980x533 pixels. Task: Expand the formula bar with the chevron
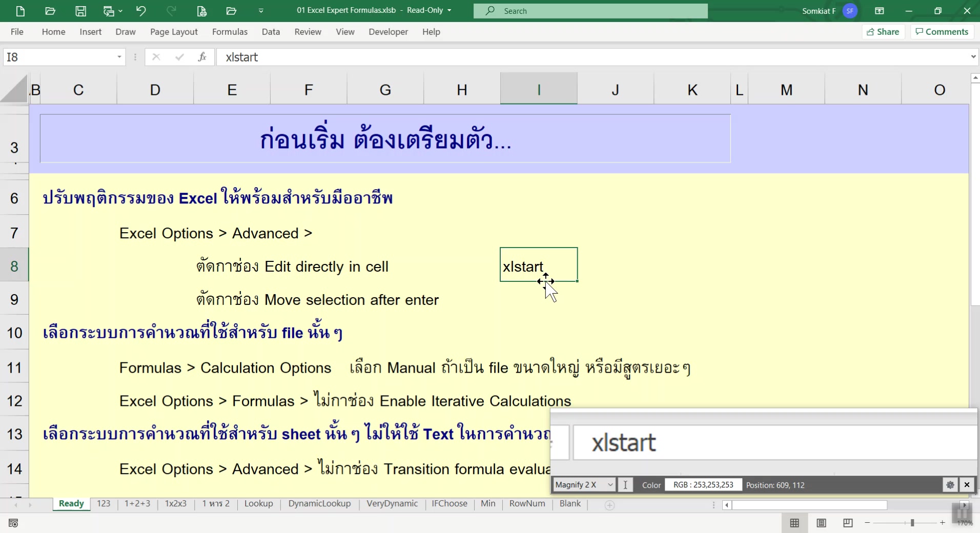pyautogui.click(x=973, y=57)
